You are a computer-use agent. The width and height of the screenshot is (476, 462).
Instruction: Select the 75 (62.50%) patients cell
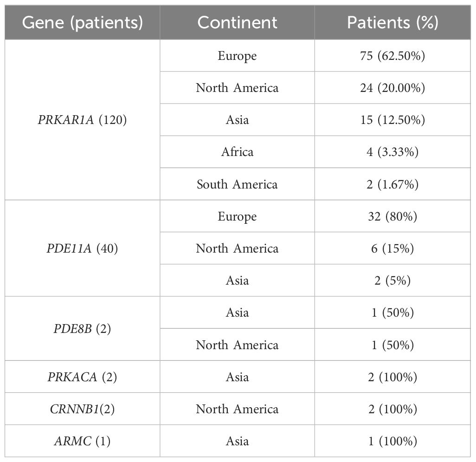pos(392,56)
